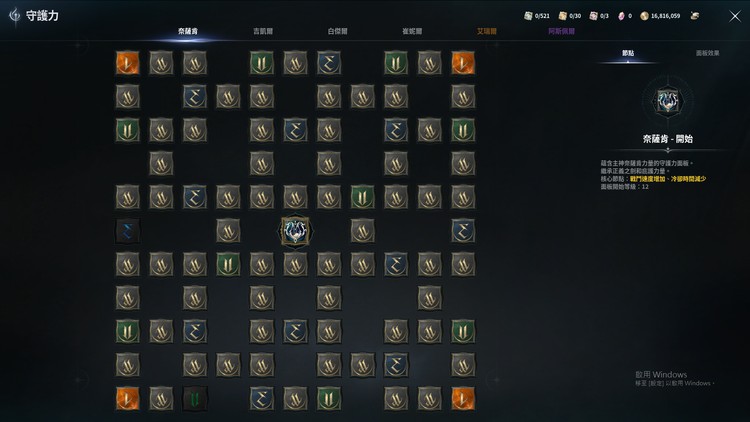This screenshot has height=422, width=750.
Task: Switch to the orange 艾瑞爾 tab
Action: [486, 31]
